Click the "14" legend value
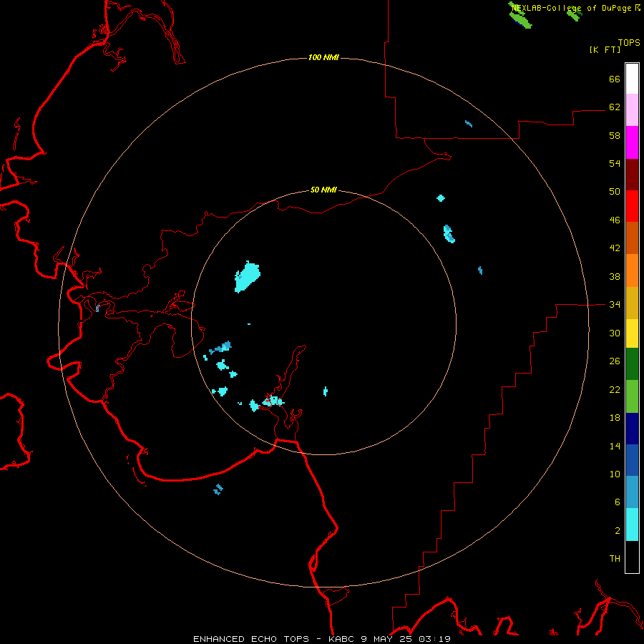 pos(615,446)
